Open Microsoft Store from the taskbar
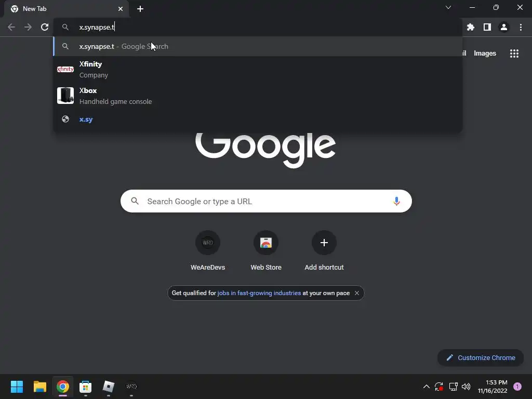This screenshot has height=399, width=532. [x=86, y=387]
